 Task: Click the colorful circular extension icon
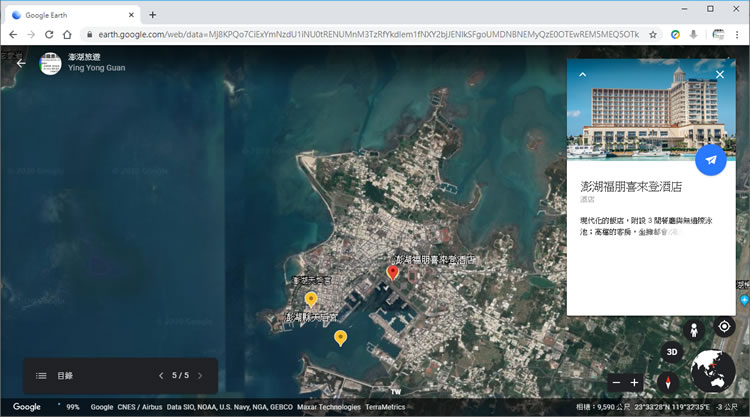click(675, 34)
